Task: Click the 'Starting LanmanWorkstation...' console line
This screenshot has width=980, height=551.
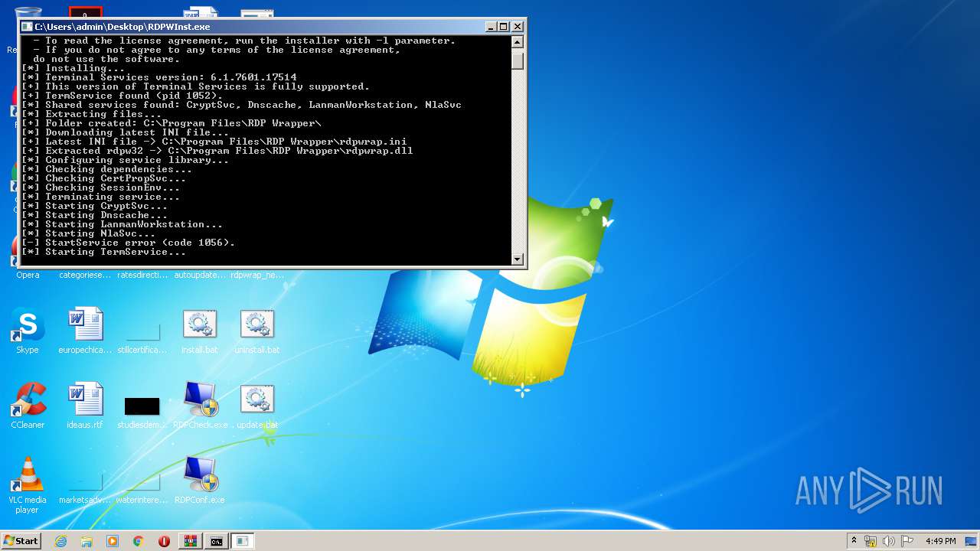Action: pyautogui.click(x=122, y=224)
